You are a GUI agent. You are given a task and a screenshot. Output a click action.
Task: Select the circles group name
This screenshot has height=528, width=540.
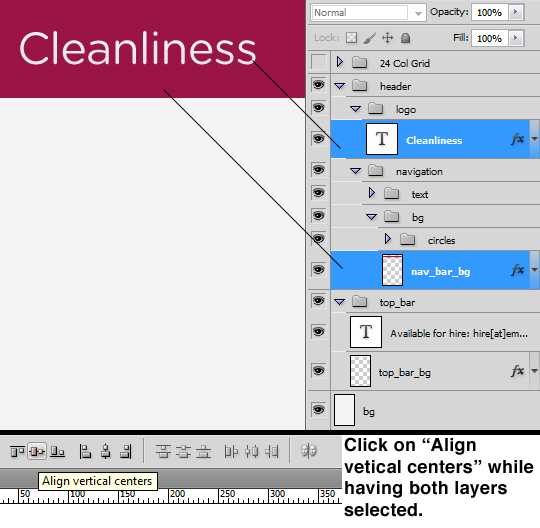coord(442,240)
